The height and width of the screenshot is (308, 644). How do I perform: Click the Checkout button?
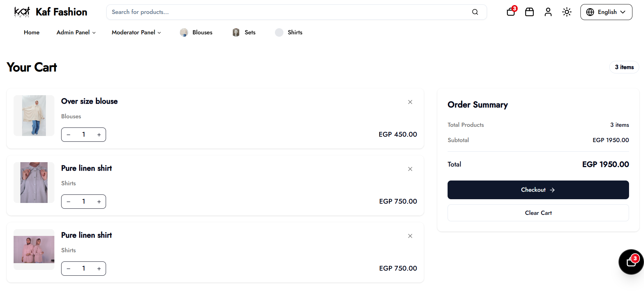[x=538, y=190]
